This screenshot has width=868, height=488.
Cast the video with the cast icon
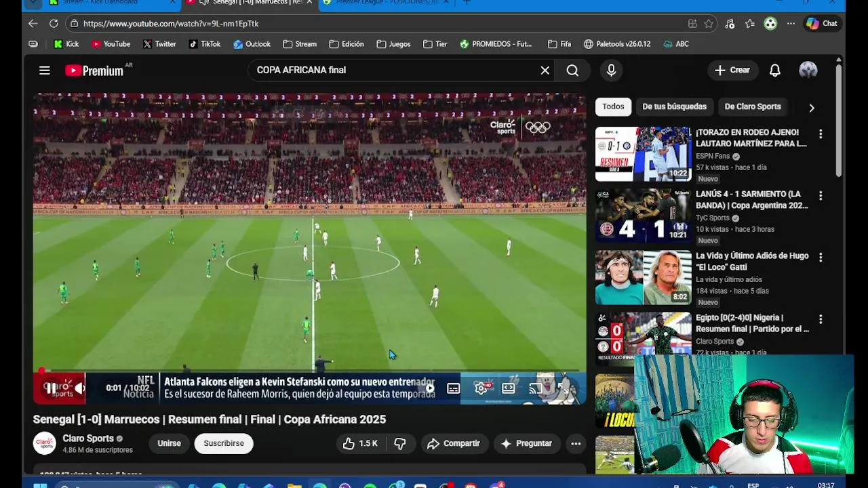[536, 388]
